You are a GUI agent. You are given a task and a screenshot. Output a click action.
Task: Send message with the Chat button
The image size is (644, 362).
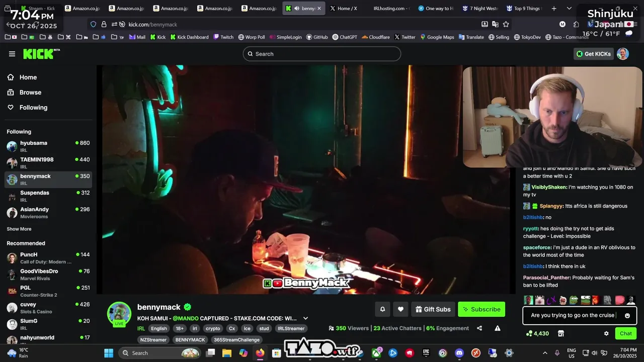626,333
